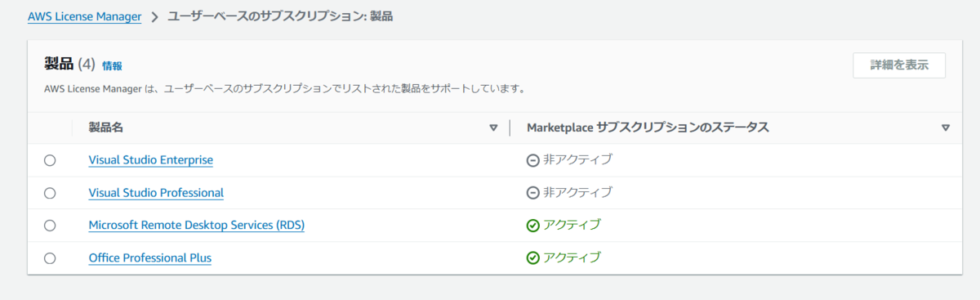Image resolution: width=980 pixels, height=300 pixels.
Task: Click the 詳細を表示 button
Action: point(899,65)
